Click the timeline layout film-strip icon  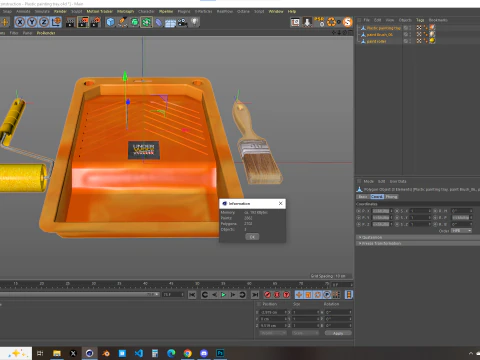(x=349, y=295)
